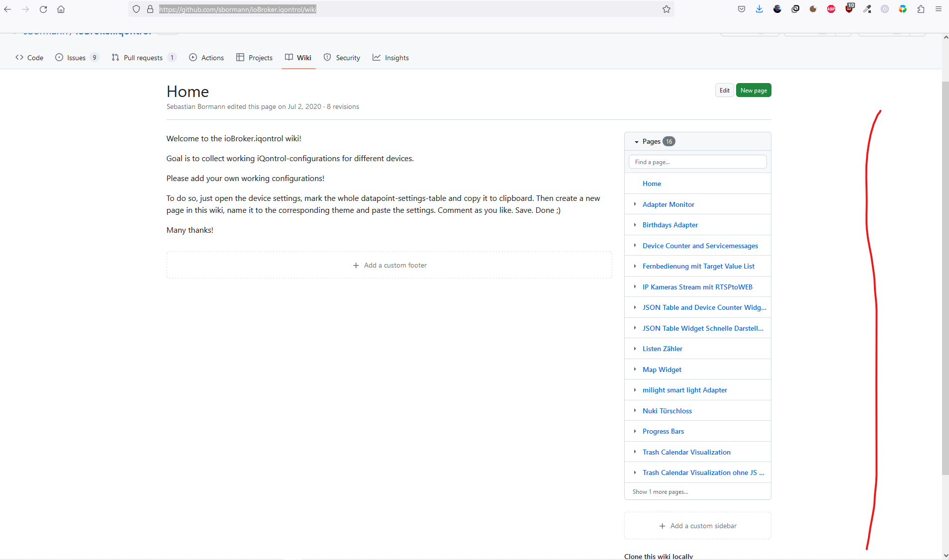Open JSON Table and Device Counter Widg... page
This screenshot has width=949, height=560.
coord(704,307)
